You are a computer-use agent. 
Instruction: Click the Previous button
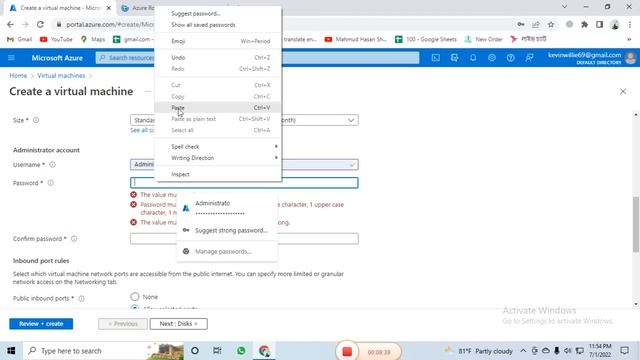pos(123,324)
